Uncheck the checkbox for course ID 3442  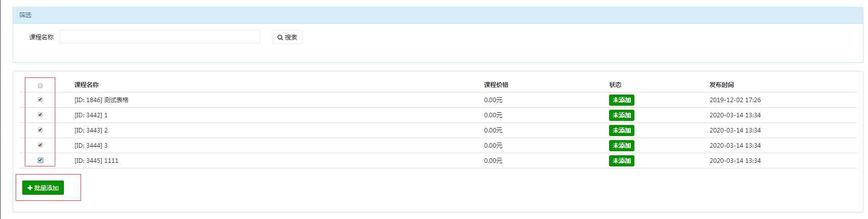pyautogui.click(x=40, y=115)
